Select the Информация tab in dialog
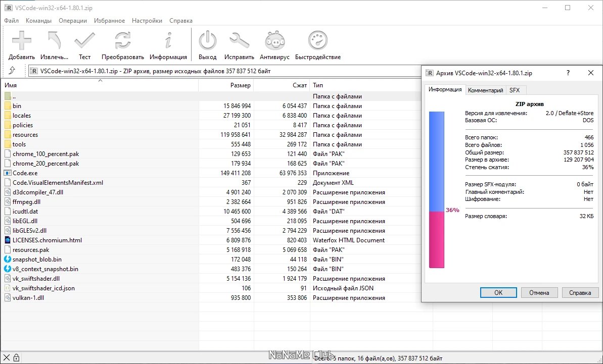This screenshot has width=603, height=364. click(x=445, y=89)
